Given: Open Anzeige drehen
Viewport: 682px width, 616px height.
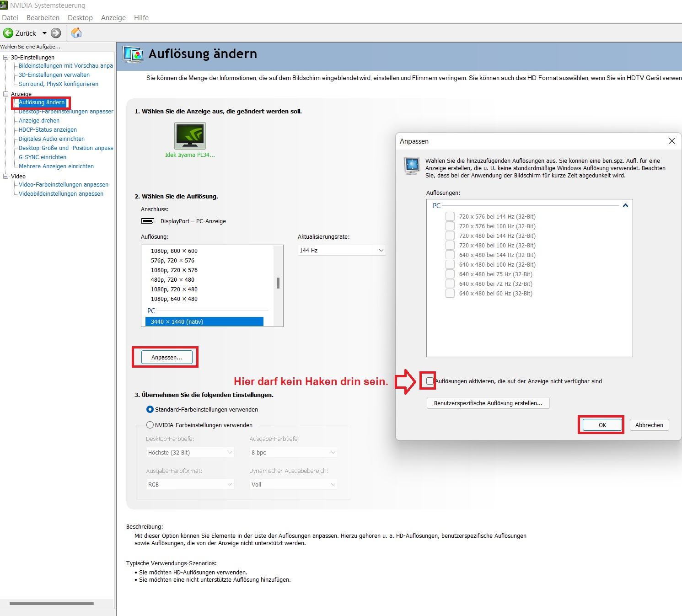Looking at the screenshot, I should pos(39,121).
